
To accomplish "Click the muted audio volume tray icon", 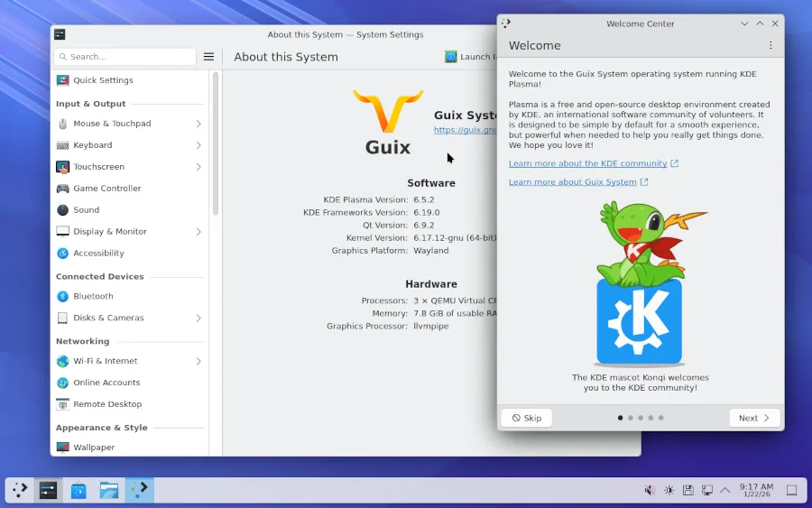I will coord(650,491).
